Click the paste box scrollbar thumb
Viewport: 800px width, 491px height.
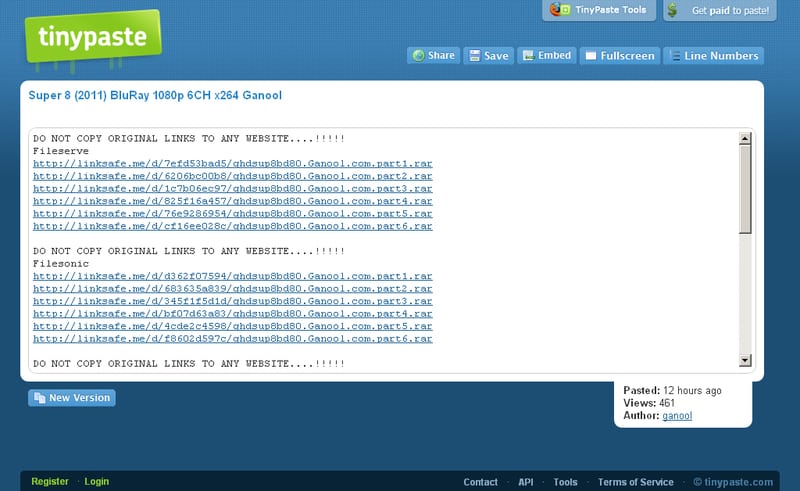[745, 189]
